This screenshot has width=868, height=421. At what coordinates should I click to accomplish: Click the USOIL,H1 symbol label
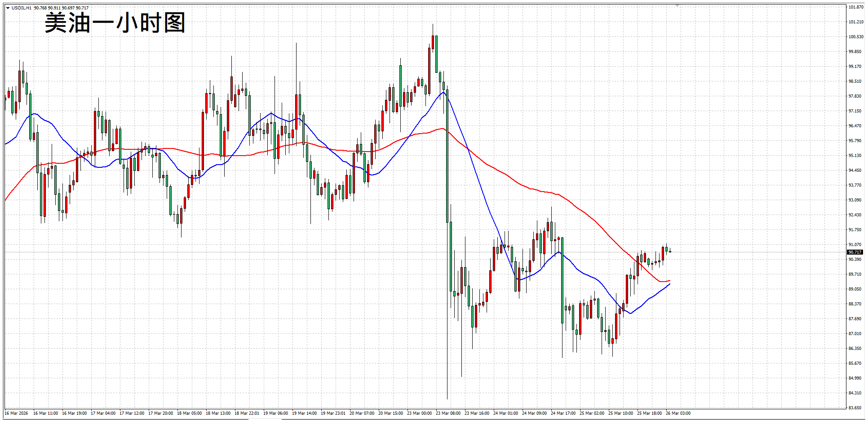pos(22,8)
